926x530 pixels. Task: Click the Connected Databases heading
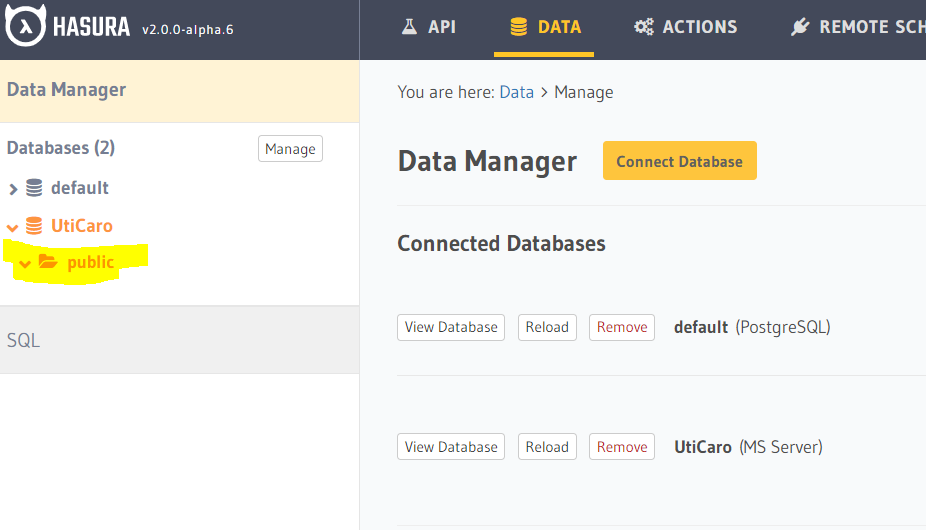501,243
